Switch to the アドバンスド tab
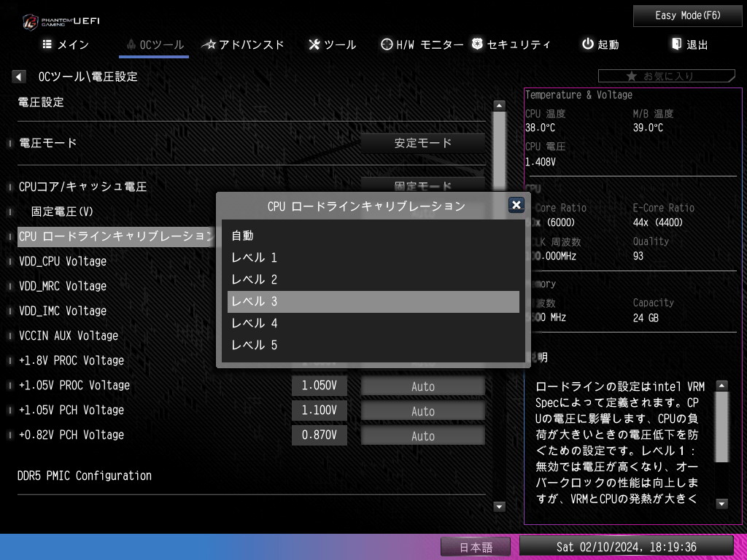Image resolution: width=747 pixels, height=560 pixels. [243, 44]
